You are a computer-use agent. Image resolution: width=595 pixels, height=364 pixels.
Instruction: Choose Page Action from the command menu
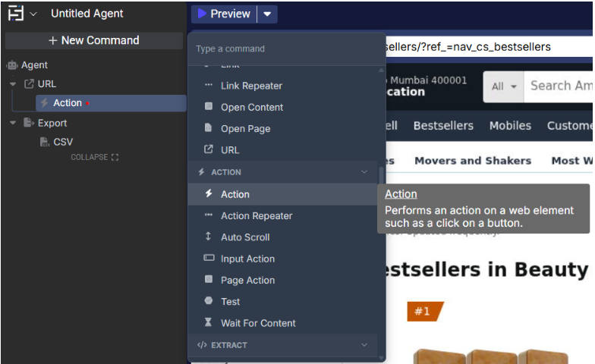coord(247,281)
